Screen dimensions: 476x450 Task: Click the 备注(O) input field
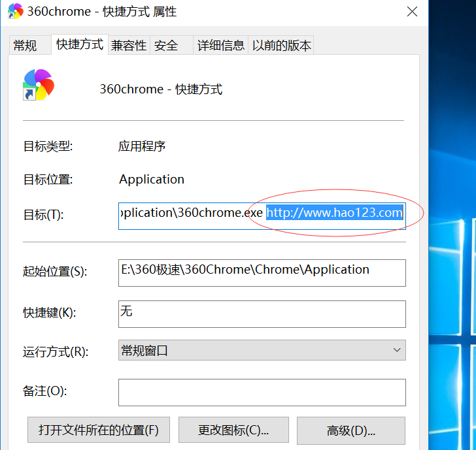point(262,393)
